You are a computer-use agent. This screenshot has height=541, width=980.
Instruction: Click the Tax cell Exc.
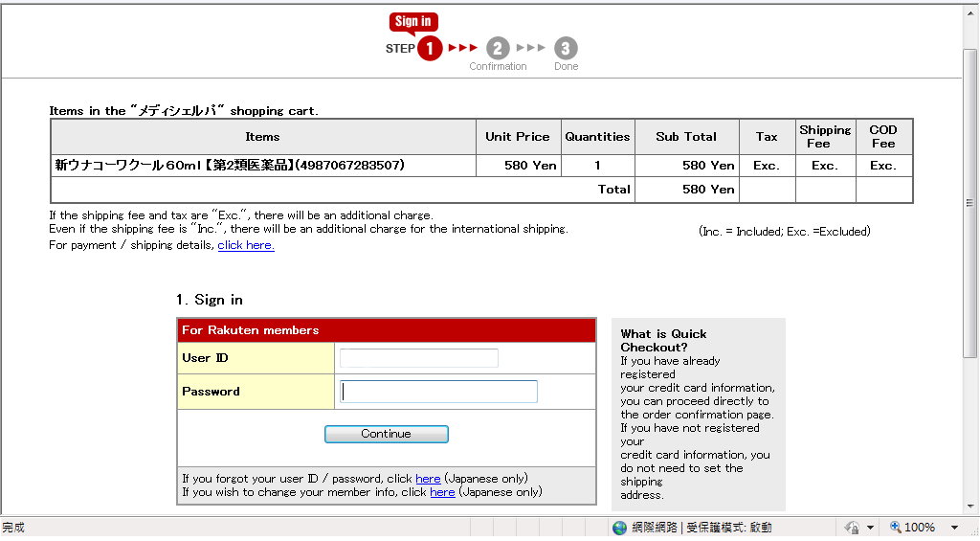pyautogui.click(x=767, y=166)
